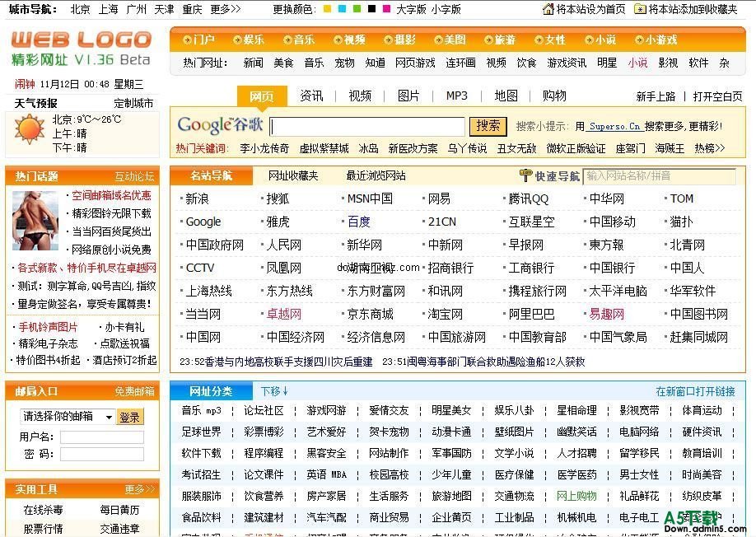The height and width of the screenshot is (537, 756).
Task: Open the 网上购物 category
Action: coord(576,496)
